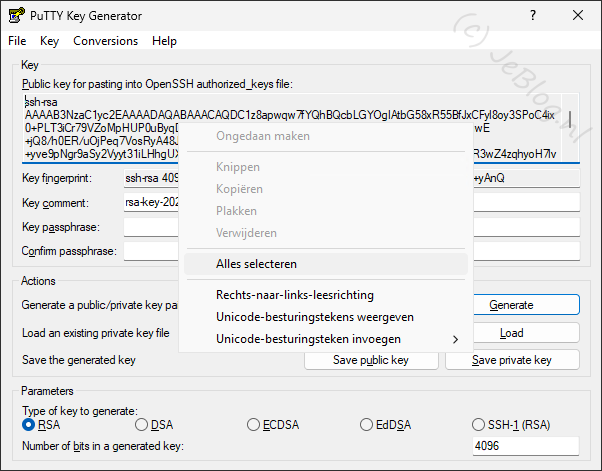Select the SSH-1 (RSA) radio button

(x=480, y=425)
